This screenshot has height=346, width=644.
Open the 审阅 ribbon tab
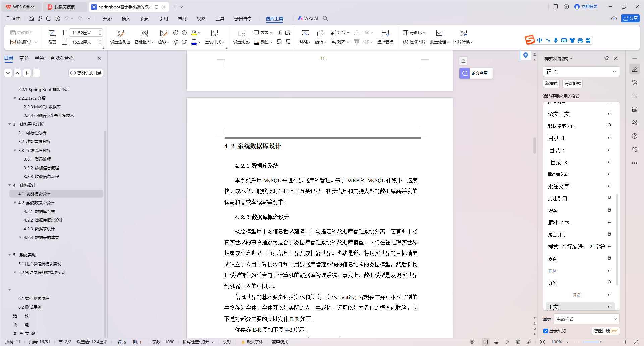(182, 19)
